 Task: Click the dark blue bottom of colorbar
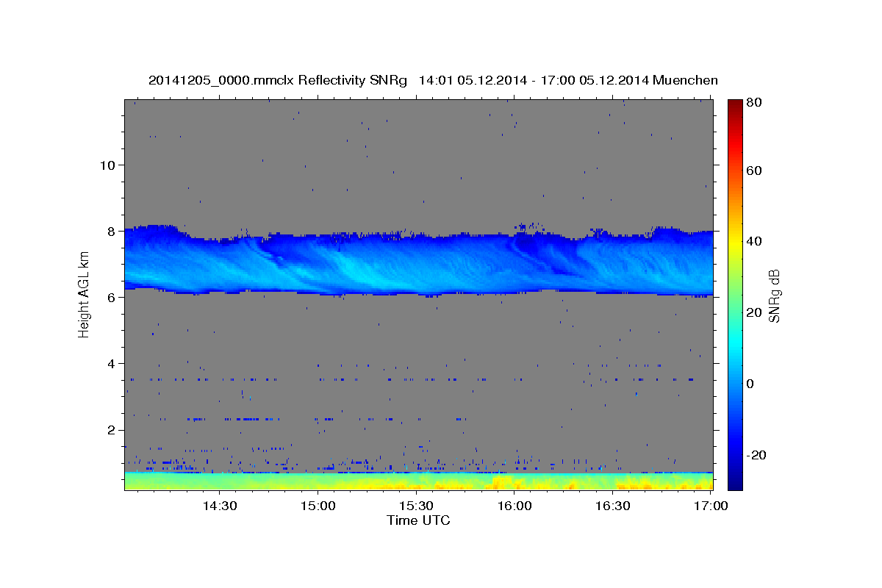pyautogui.click(x=735, y=479)
